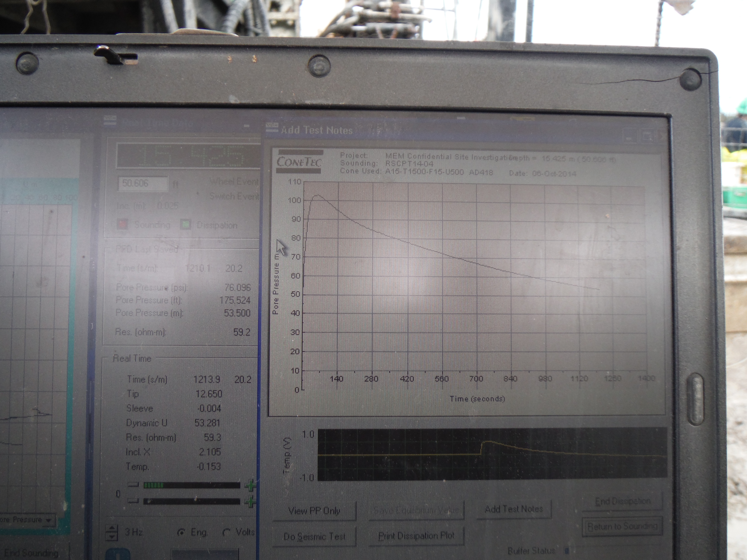Decrease sampling rate with Hz down arrow
Viewport: 747px width, 560px height.
112,536
